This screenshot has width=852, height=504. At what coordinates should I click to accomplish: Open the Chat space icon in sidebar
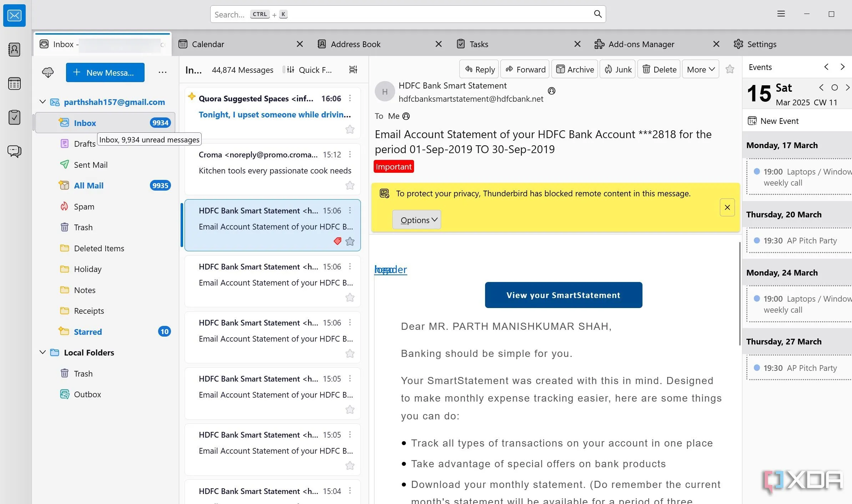pos(14,151)
